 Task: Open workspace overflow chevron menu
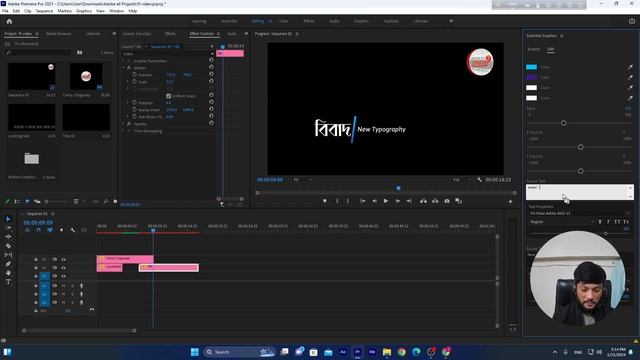[x=451, y=21]
